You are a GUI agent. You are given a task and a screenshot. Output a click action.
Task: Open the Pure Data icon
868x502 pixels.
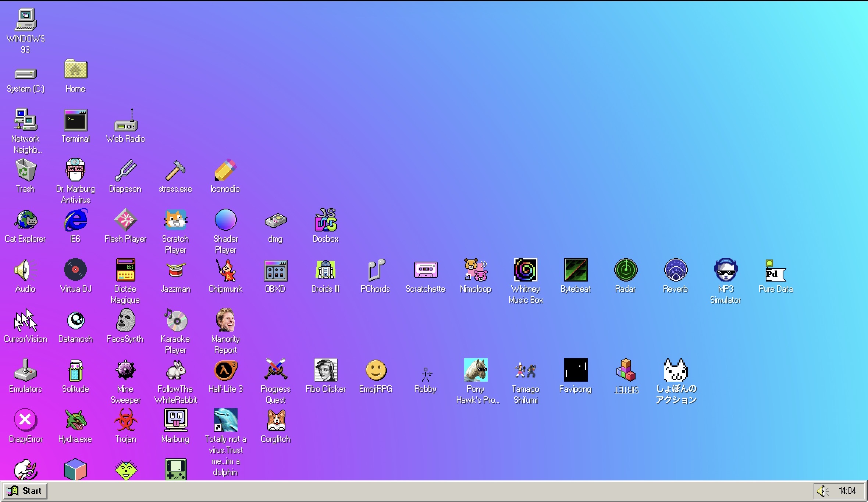776,271
